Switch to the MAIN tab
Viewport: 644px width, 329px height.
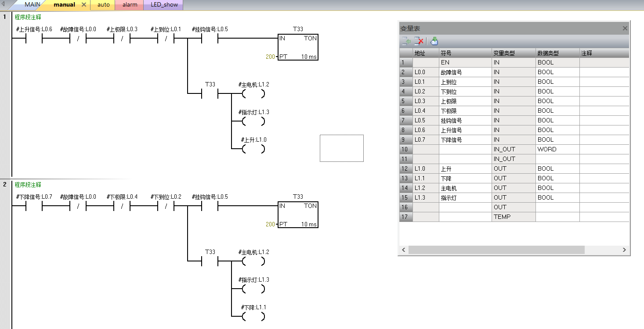[32, 5]
